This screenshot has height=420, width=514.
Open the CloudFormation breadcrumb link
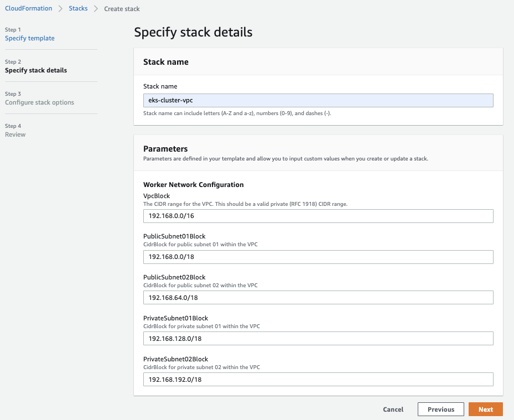coord(28,8)
